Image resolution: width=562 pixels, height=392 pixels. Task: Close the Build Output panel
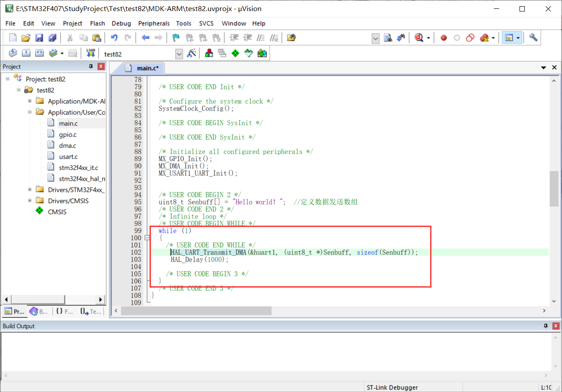[x=556, y=326]
